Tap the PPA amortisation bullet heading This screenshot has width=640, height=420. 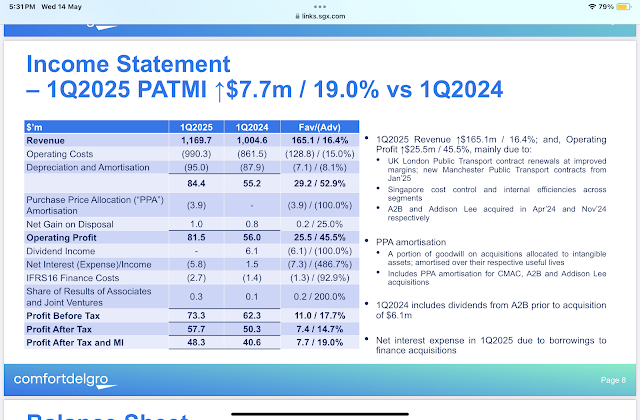(411, 242)
